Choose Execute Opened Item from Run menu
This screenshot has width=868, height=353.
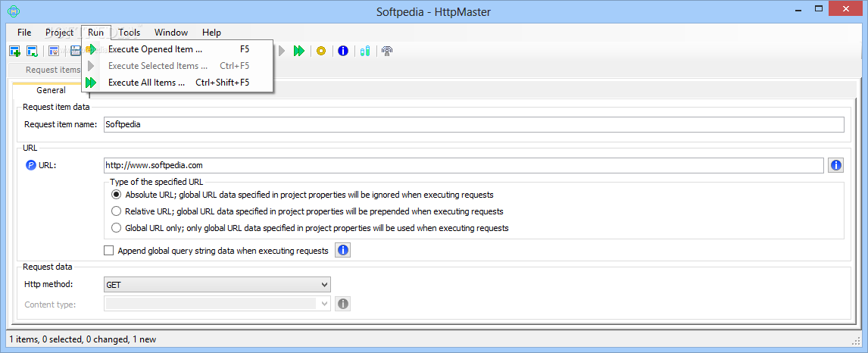[x=177, y=49]
